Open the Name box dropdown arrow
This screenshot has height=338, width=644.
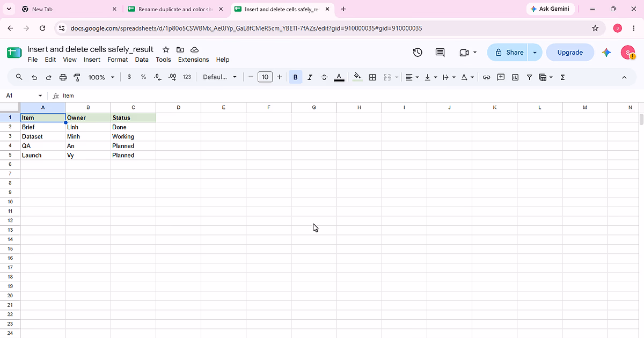pyautogui.click(x=40, y=95)
